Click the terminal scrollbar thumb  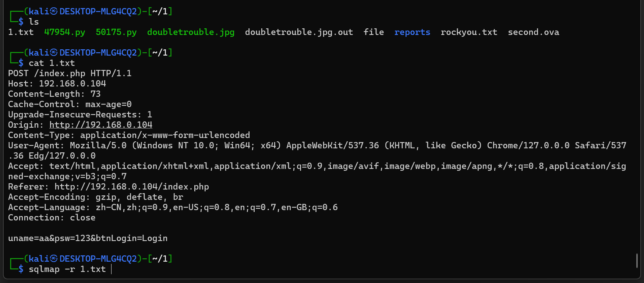[637, 261]
